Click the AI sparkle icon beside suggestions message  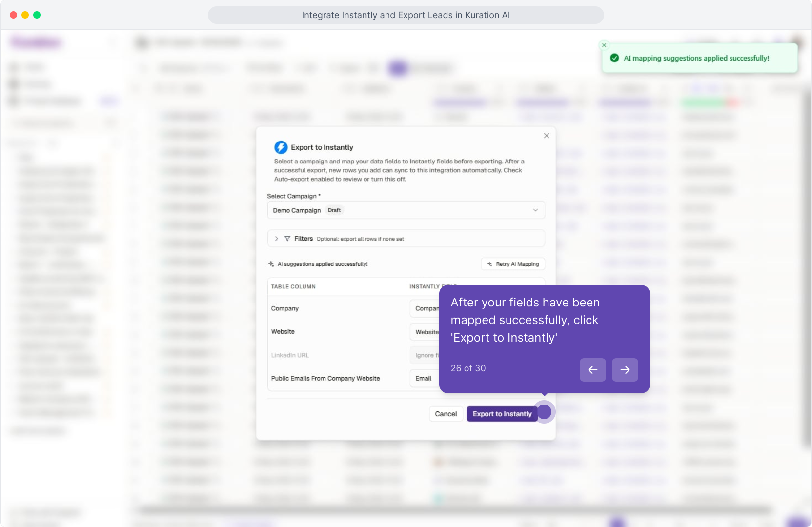tap(271, 264)
